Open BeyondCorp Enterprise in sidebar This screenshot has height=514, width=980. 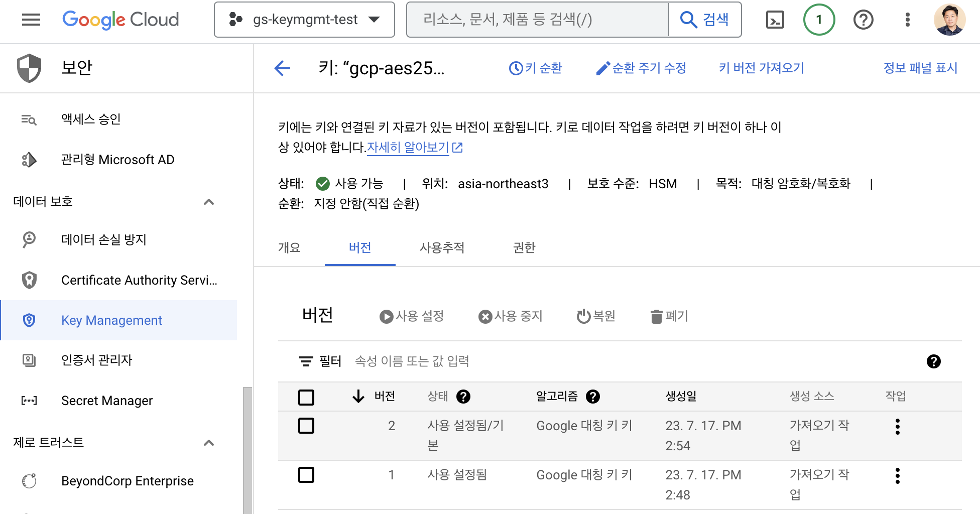point(118,481)
